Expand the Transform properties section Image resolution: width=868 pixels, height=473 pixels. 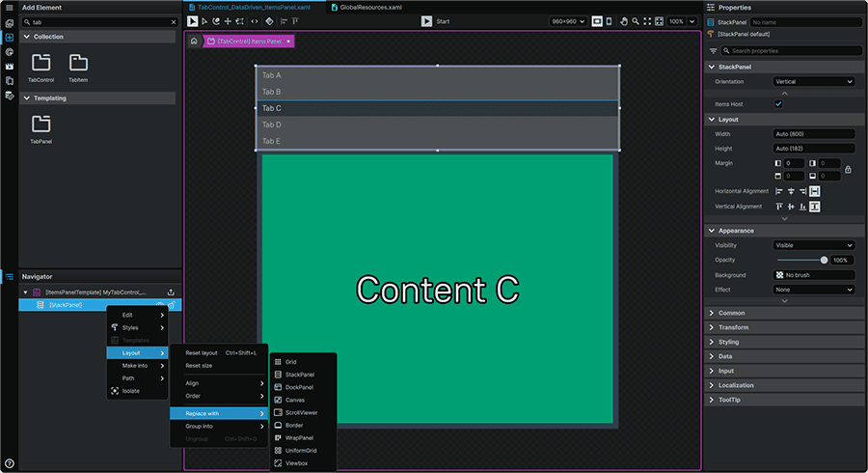coord(785,327)
